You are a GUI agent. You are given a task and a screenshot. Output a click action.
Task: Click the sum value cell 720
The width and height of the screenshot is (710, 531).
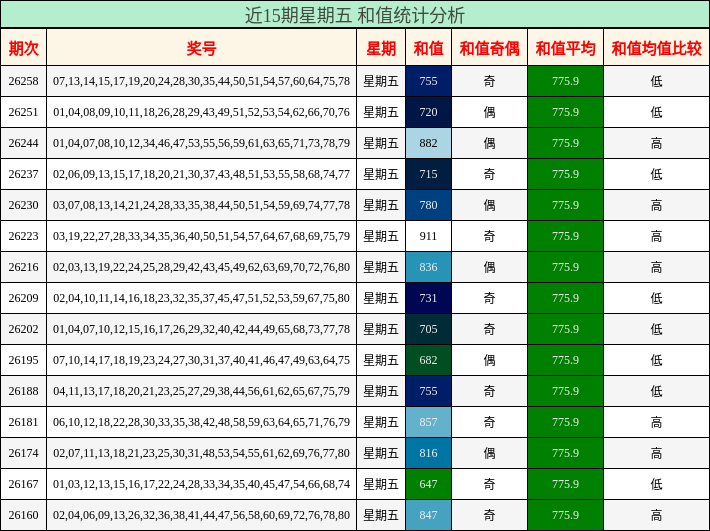tap(428, 112)
